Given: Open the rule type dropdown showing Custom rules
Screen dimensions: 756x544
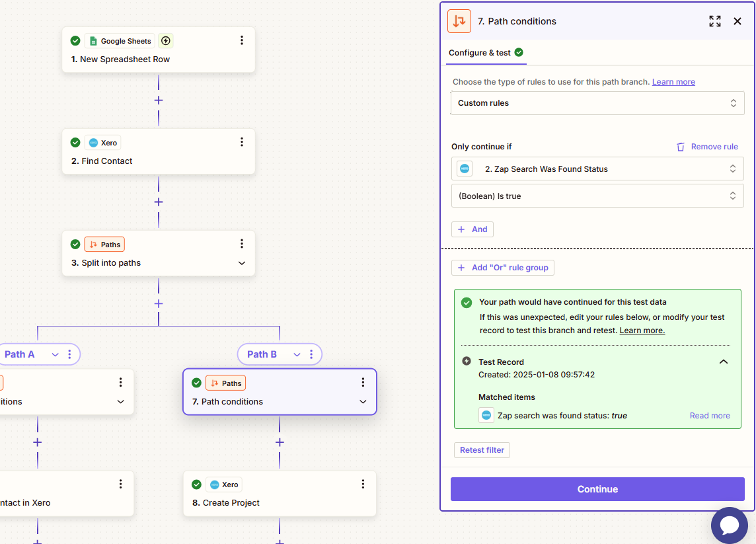Looking at the screenshot, I should click(597, 103).
